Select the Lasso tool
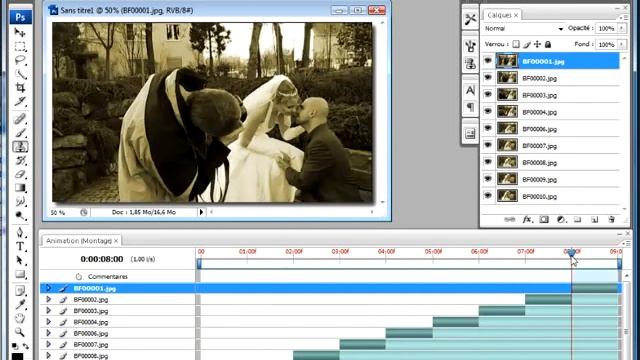The height and width of the screenshot is (360, 640). point(20,60)
